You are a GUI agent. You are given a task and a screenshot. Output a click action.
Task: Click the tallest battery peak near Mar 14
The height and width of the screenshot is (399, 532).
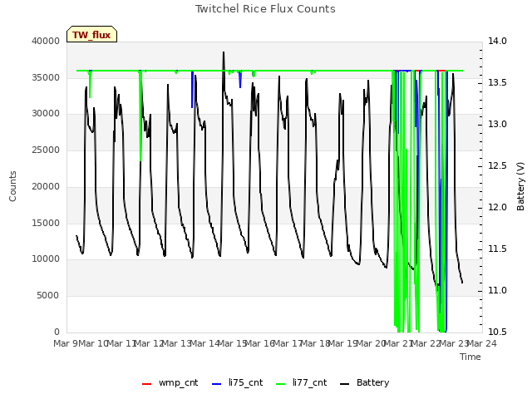224,52
